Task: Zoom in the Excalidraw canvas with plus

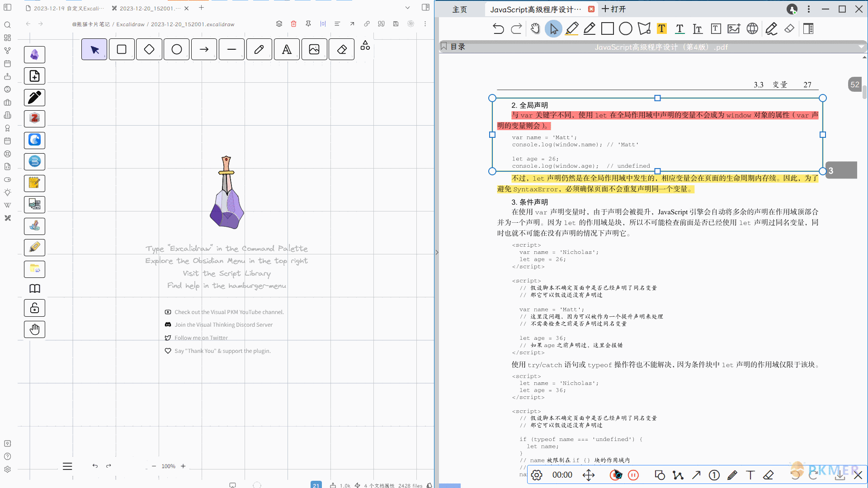Action: 183,466
